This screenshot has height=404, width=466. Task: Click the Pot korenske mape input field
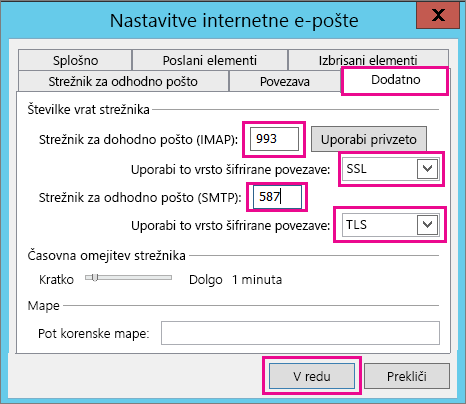pyautogui.click(x=300, y=333)
